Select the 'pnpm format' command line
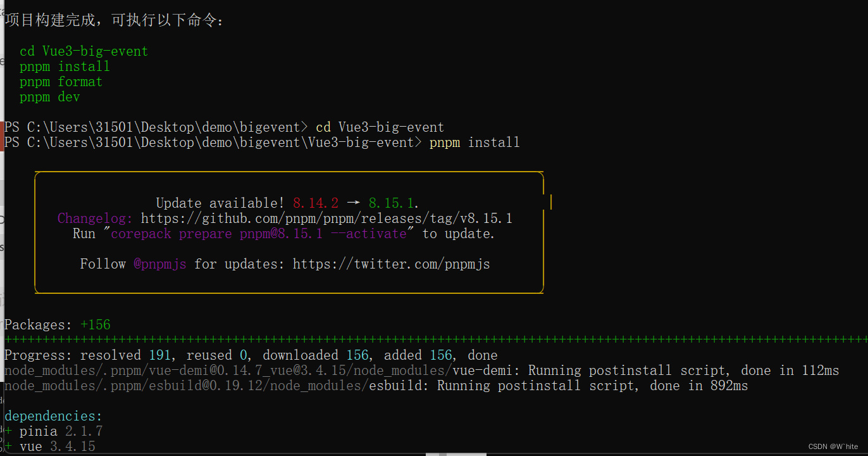This screenshot has width=868, height=456. click(61, 82)
